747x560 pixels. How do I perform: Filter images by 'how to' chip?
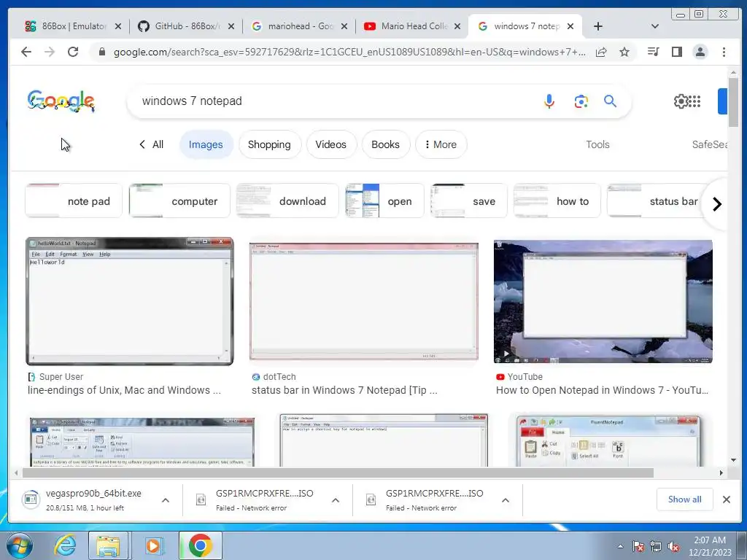[x=557, y=201]
